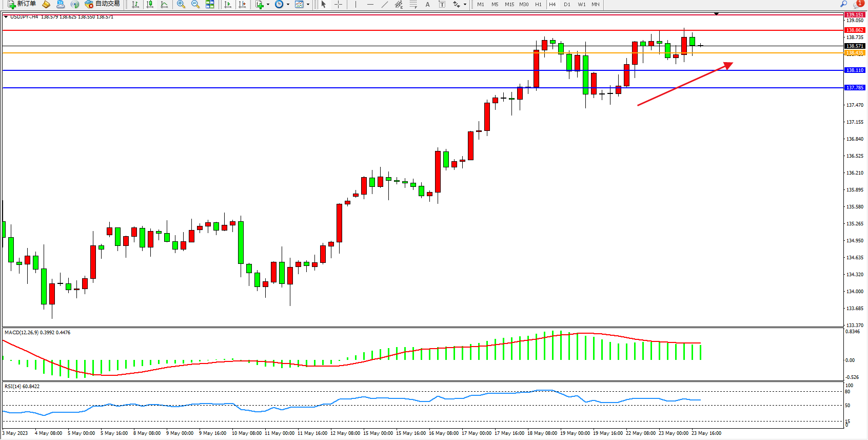This screenshot has width=868, height=440.
Task: Pick the draw trendline tool
Action: [384, 4]
